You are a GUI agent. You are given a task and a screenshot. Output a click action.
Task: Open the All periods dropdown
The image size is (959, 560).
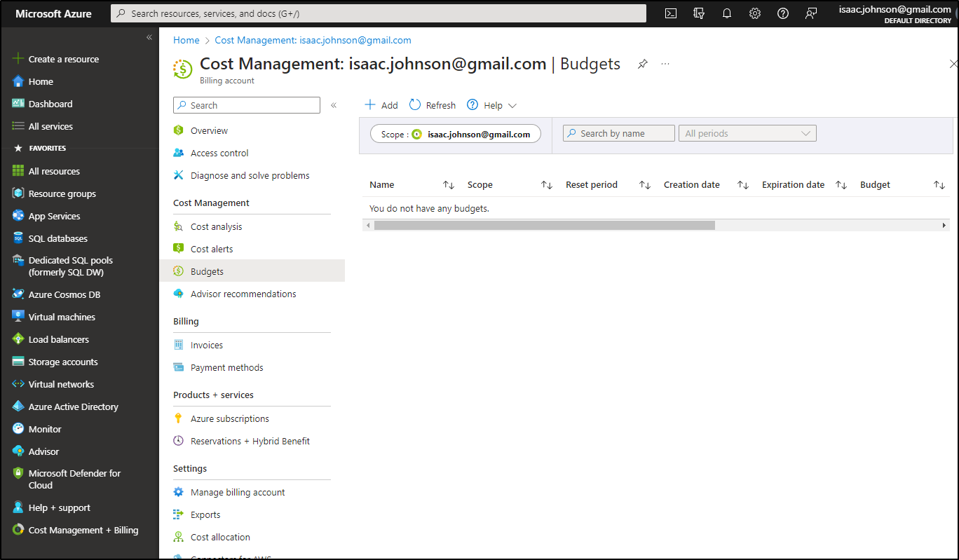[747, 133]
